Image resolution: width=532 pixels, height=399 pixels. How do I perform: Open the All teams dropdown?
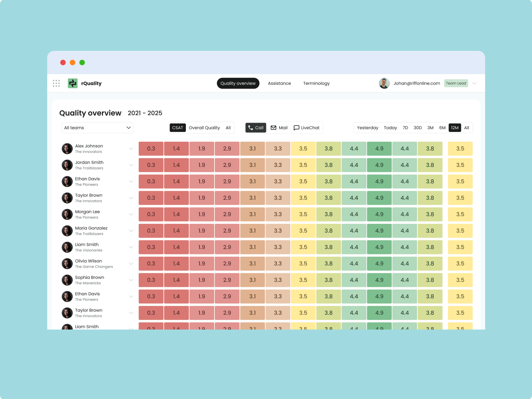click(97, 128)
